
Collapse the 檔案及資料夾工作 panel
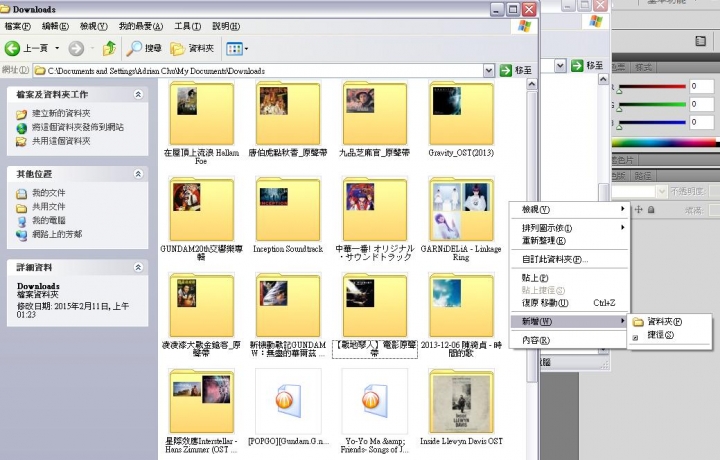[138, 94]
